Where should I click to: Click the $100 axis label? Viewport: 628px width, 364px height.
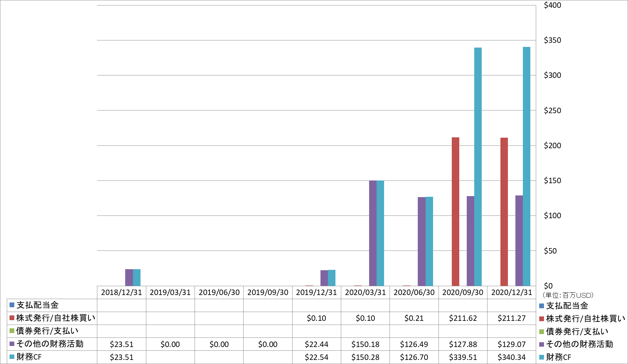552,215
